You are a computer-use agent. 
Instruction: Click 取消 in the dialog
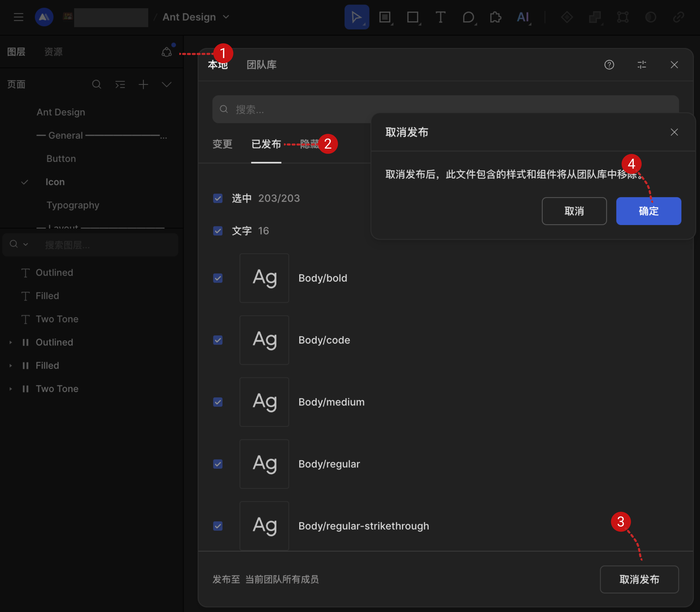pyautogui.click(x=574, y=211)
